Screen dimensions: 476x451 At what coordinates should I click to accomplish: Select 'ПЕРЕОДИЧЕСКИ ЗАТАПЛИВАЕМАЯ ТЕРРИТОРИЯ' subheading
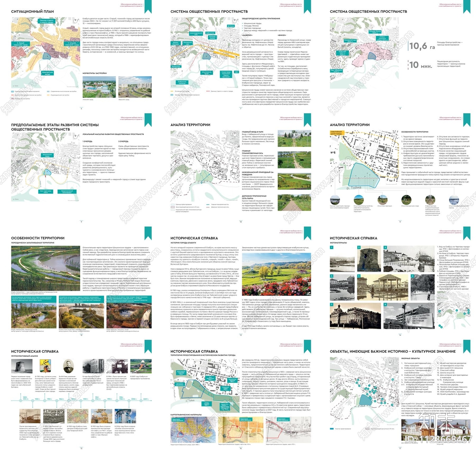tap(33, 243)
